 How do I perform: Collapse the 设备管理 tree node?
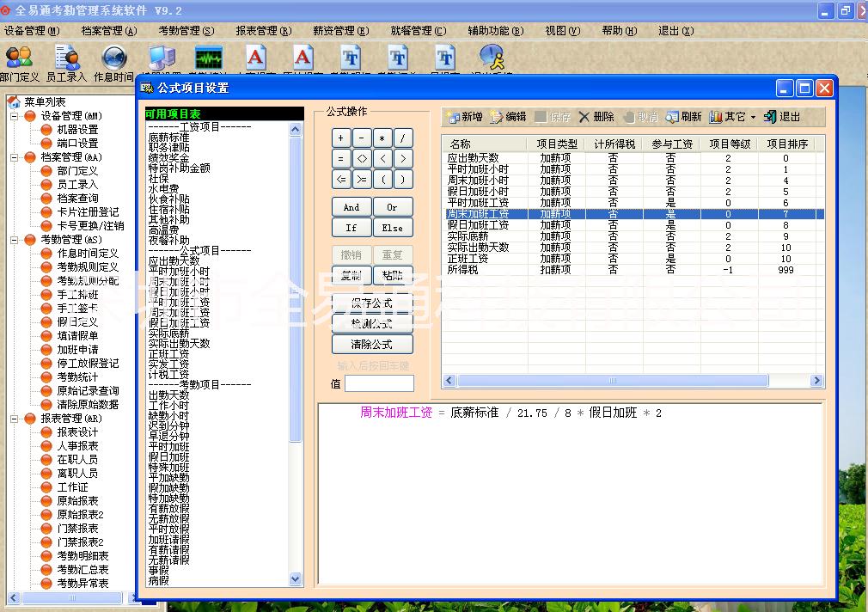pos(15,116)
